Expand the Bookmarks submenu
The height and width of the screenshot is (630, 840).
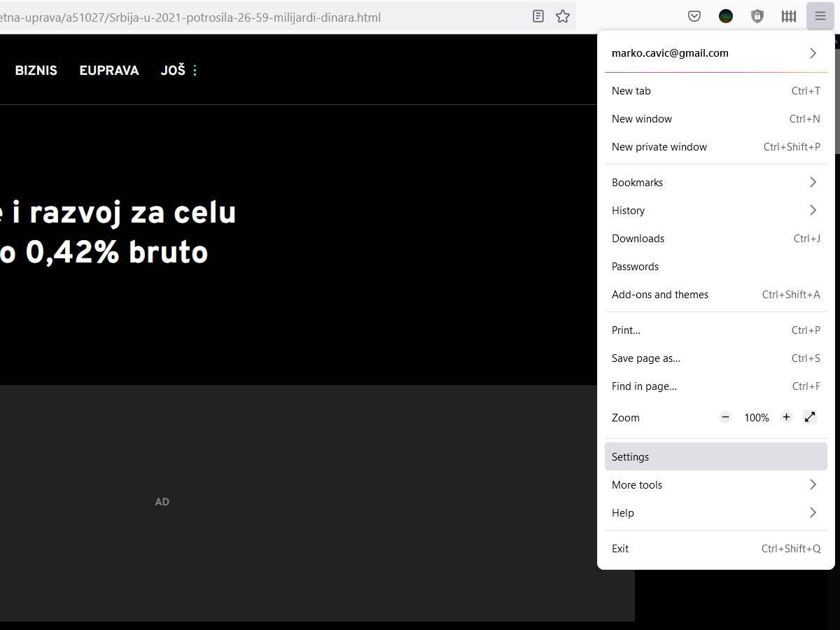click(715, 182)
